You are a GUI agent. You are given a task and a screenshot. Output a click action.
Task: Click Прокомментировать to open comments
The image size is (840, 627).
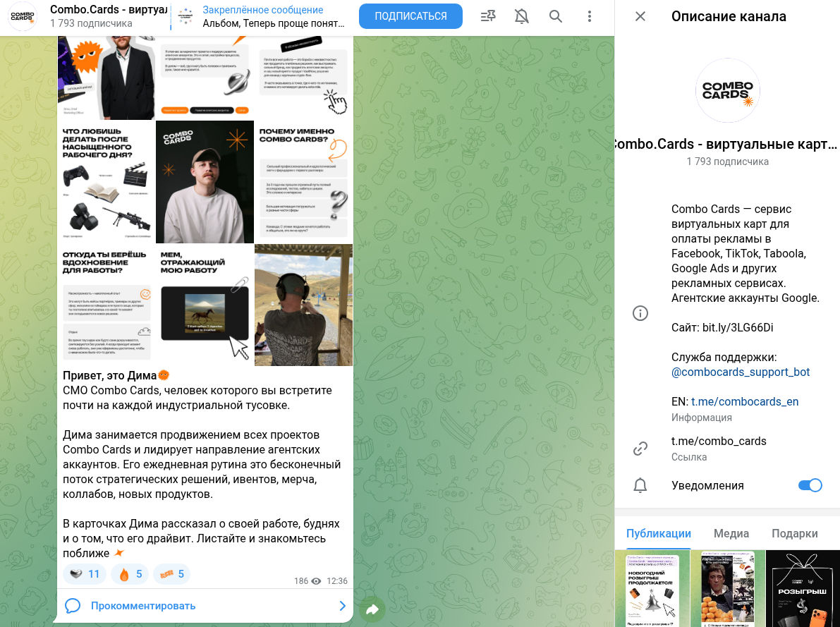(x=143, y=606)
